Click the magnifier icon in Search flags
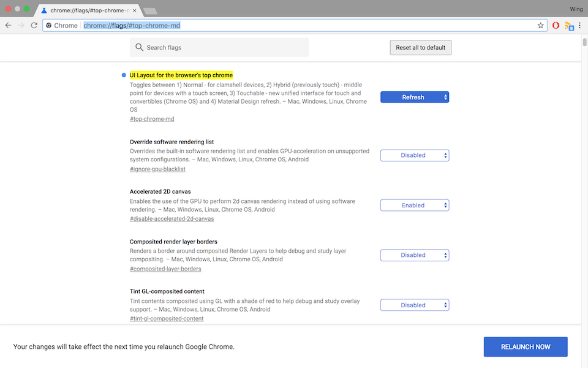The image size is (588, 368). (139, 47)
